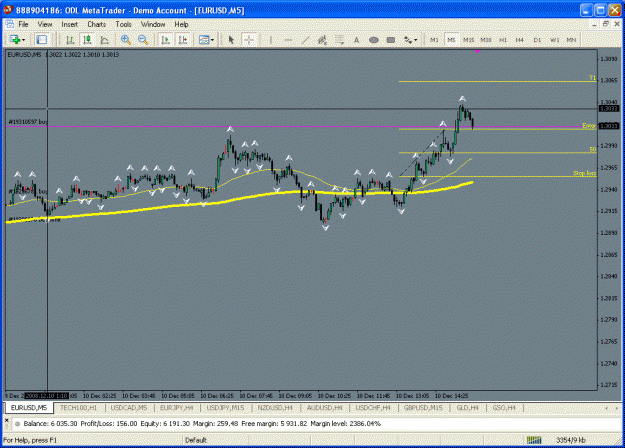The image size is (625, 448).
Task: Select the rectangle shape tool
Action: pyautogui.click(x=391, y=40)
